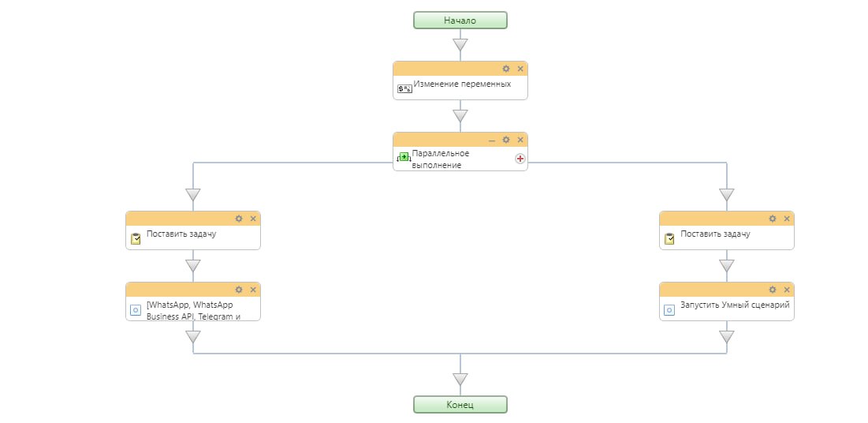
Task: Remove the Параллельное выполнение block
Action: pyautogui.click(x=520, y=140)
